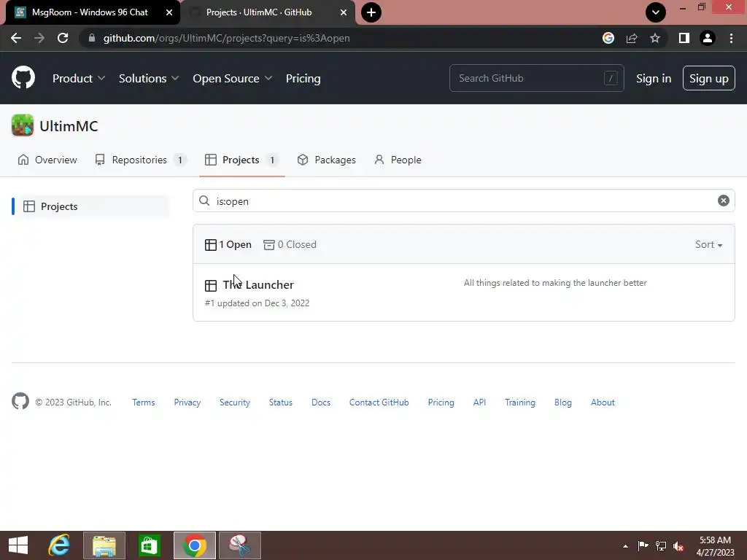Viewport: 747px width, 560px height.
Task: Filter by 1 Open projects
Action: point(228,244)
